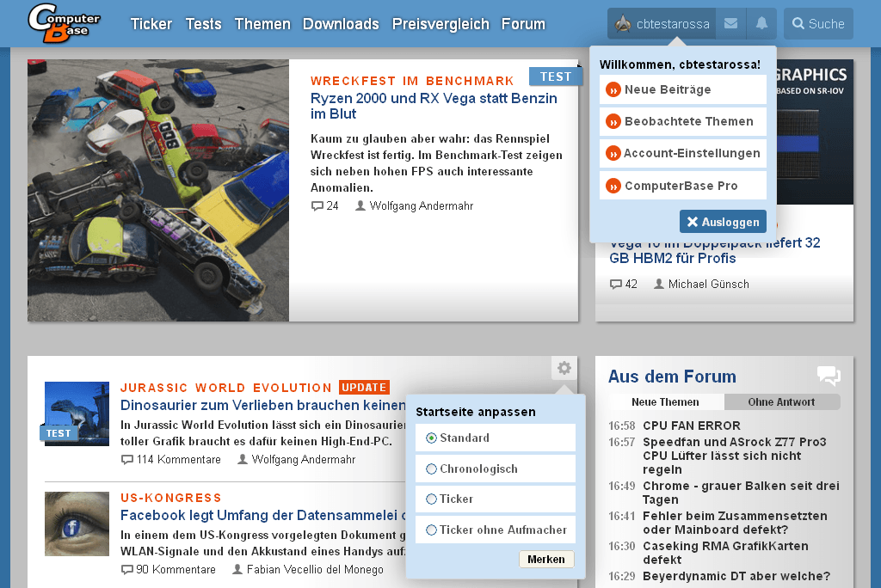Click author Michael Günsch
This screenshot has width=881, height=588.
(709, 285)
